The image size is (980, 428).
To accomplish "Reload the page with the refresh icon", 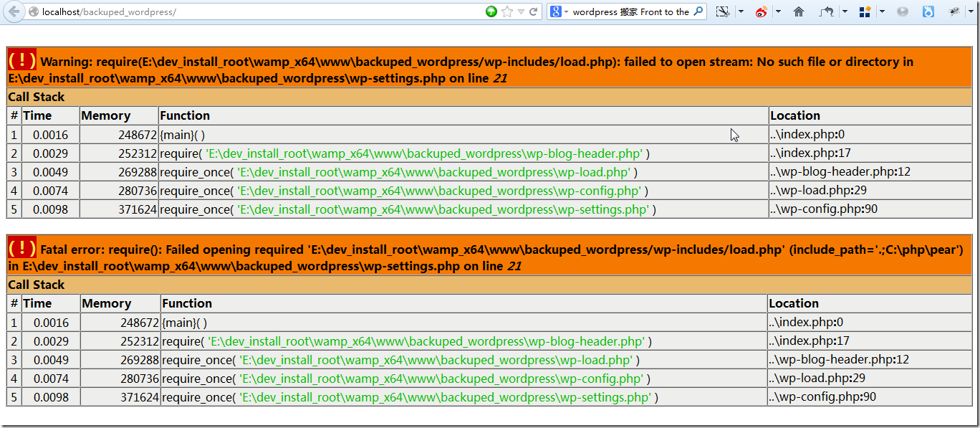I will coord(534,11).
